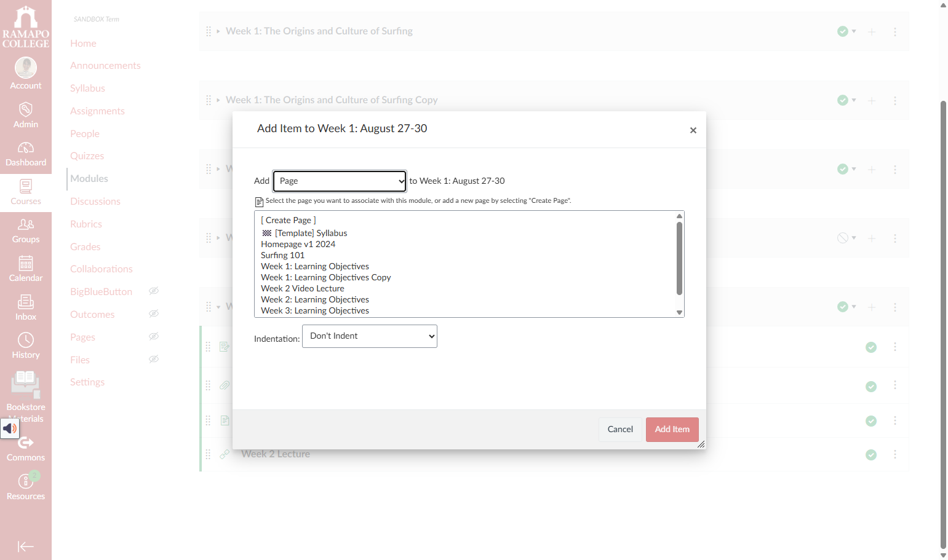948x560 pixels.
Task: Open options menu for Week 1 Surfing Copy module
Action: (x=895, y=100)
